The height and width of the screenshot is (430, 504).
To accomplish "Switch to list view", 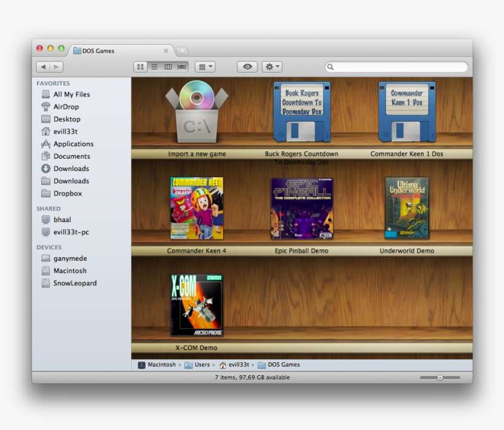I will coord(154,67).
